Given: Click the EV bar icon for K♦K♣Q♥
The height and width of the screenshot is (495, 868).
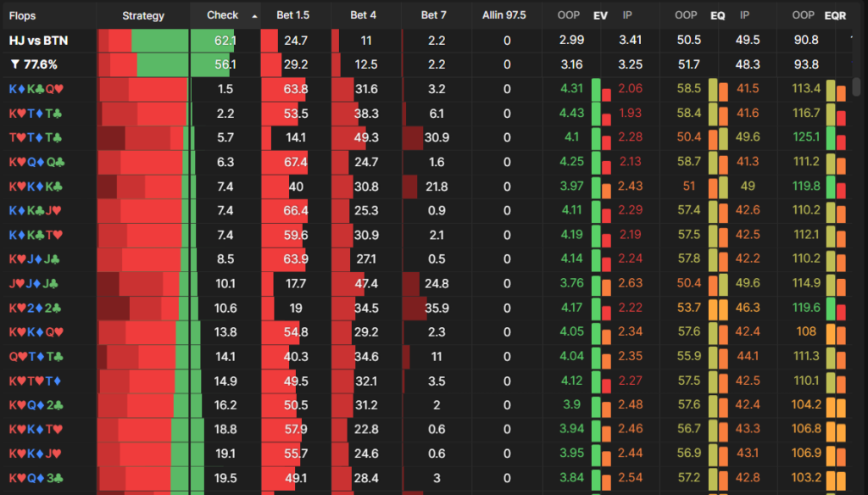Looking at the screenshot, I should click(x=600, y=89).
